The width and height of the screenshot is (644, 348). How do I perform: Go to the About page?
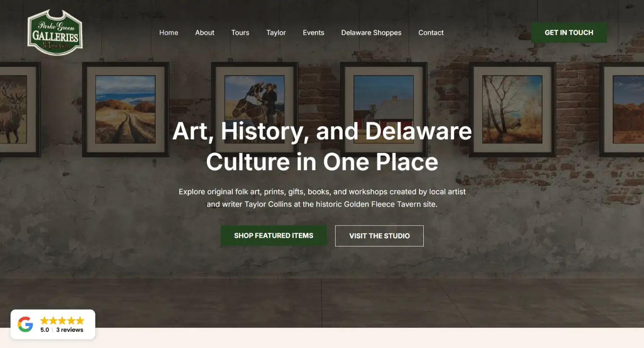click(205, 33)
